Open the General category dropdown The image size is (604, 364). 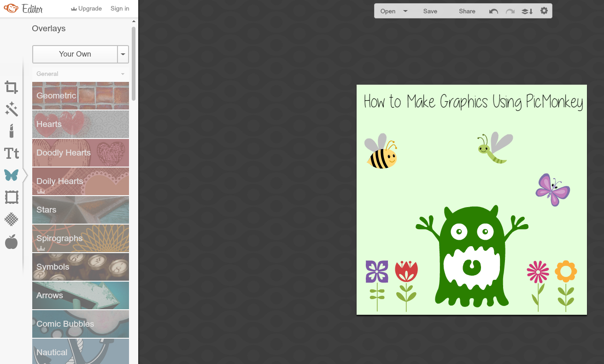click(81, 74)
